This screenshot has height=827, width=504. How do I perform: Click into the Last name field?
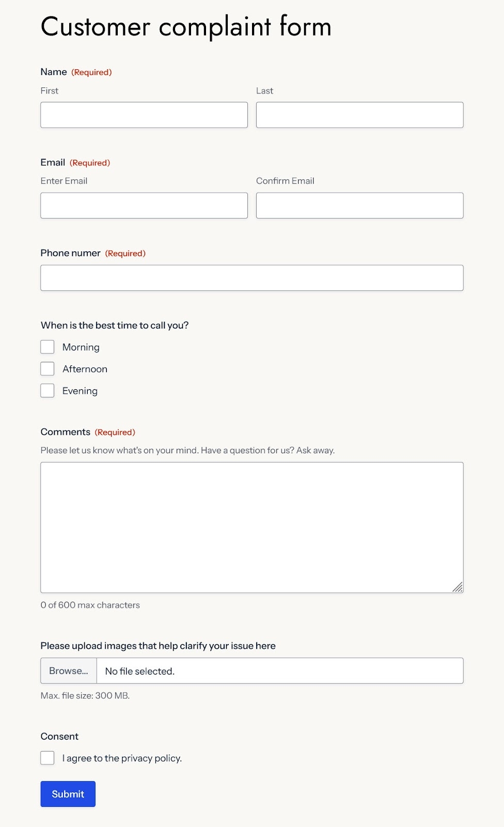pyautogui.click(x=359, y=115)
